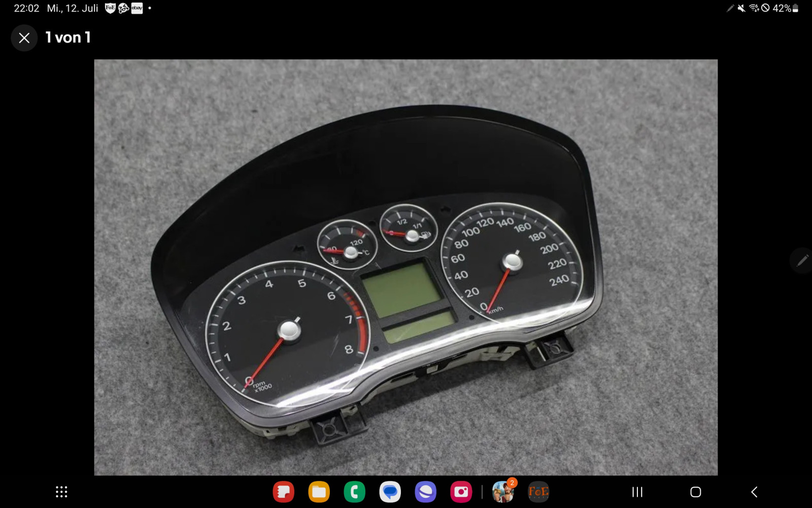Open the red Camera app

pyautogui.click(x=461, y=492)
